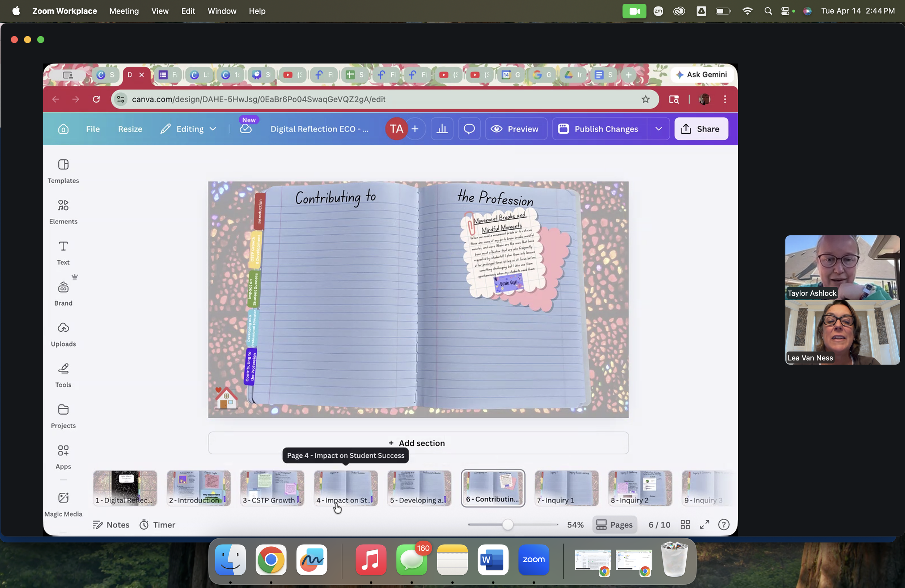This screenshot has width=905, height=588.
Task: Open the File menu in Canva
Action: [93, 129]
